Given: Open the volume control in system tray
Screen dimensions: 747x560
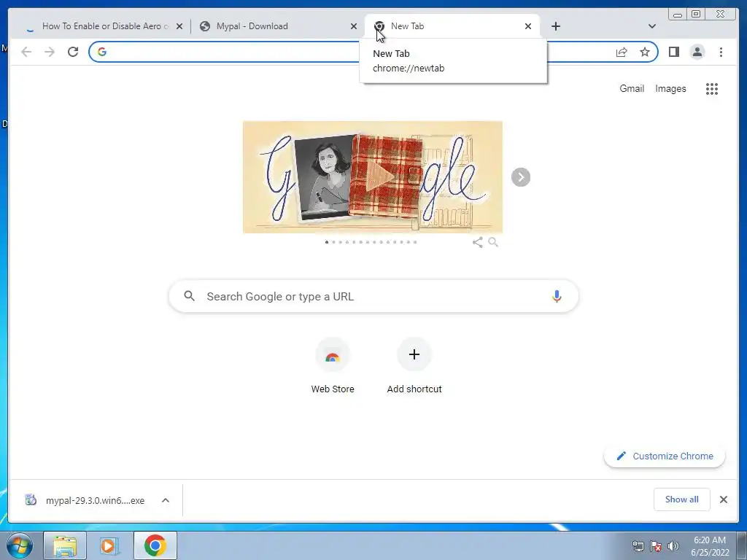Looking at the screenshot, I should (673, 546).
